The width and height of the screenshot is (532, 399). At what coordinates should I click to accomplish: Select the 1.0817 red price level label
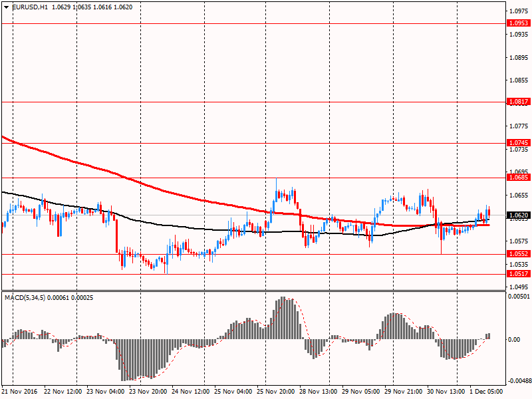pos(519,102)
